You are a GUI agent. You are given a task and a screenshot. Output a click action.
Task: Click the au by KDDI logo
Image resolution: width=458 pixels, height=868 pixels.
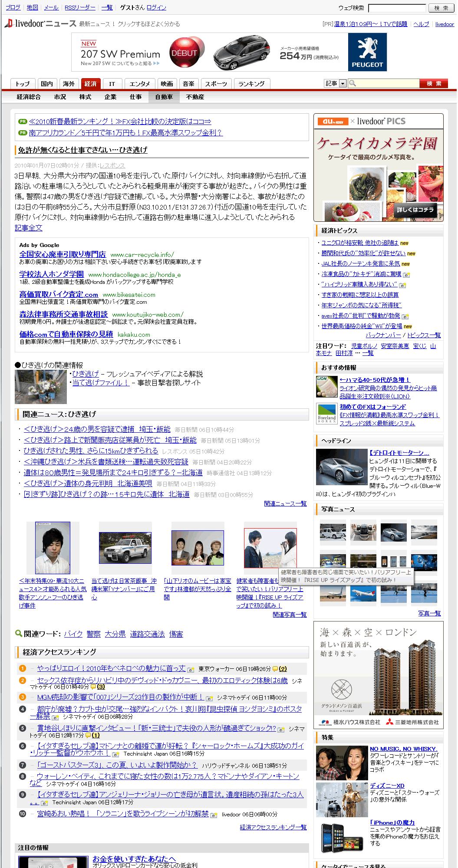point(333,122)
